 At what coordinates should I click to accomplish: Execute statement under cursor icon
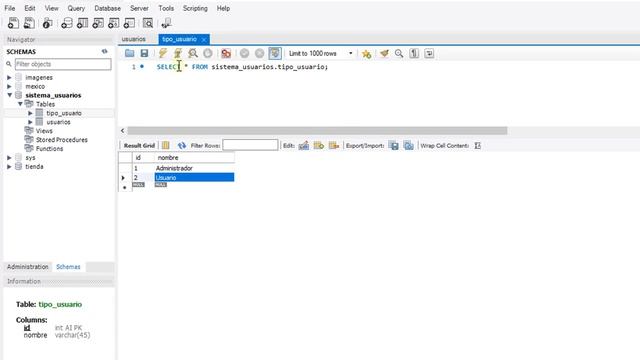178,53
